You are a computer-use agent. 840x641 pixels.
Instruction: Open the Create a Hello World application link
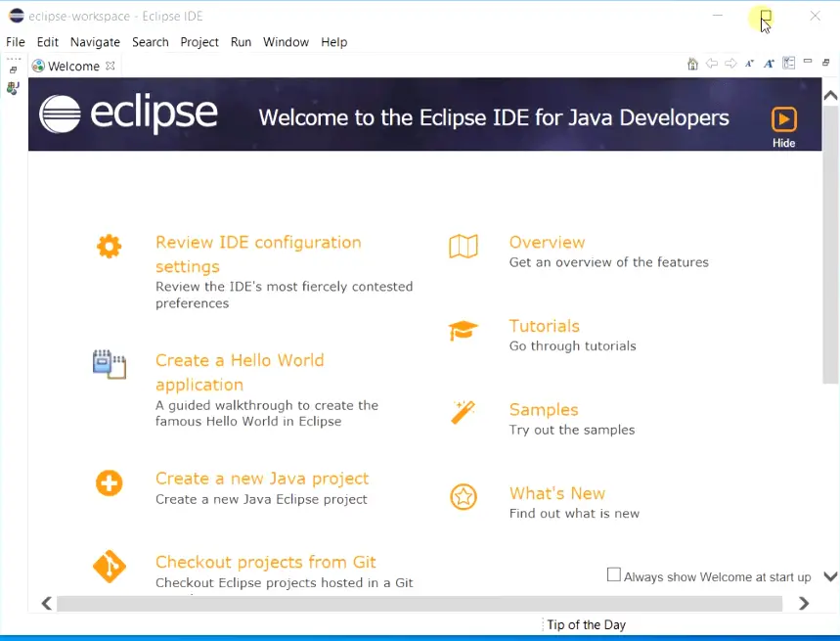pos(240,372)
